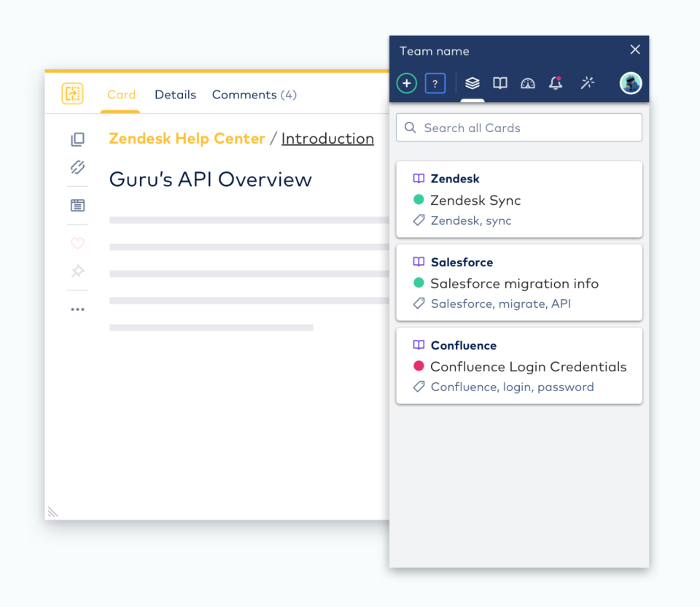700x607 pixels.
Task: Switch to the Comments (4) tab
Action: pos(254,95)
